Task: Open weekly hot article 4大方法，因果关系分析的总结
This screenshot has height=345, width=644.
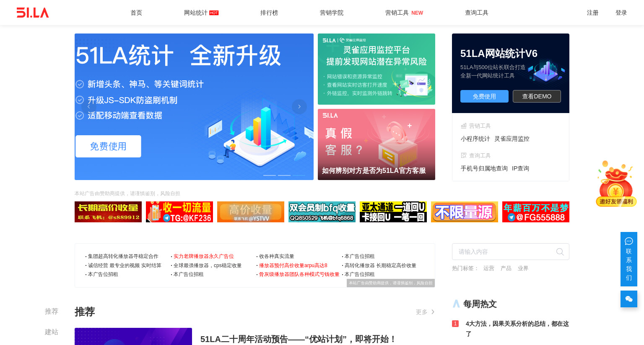Action: point(517,329)
